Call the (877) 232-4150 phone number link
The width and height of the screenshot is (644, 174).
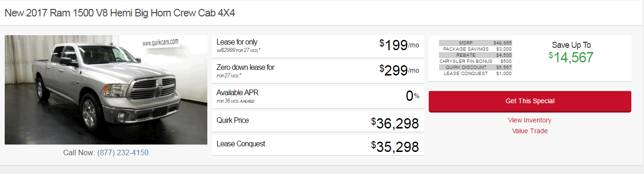(123, 152)
